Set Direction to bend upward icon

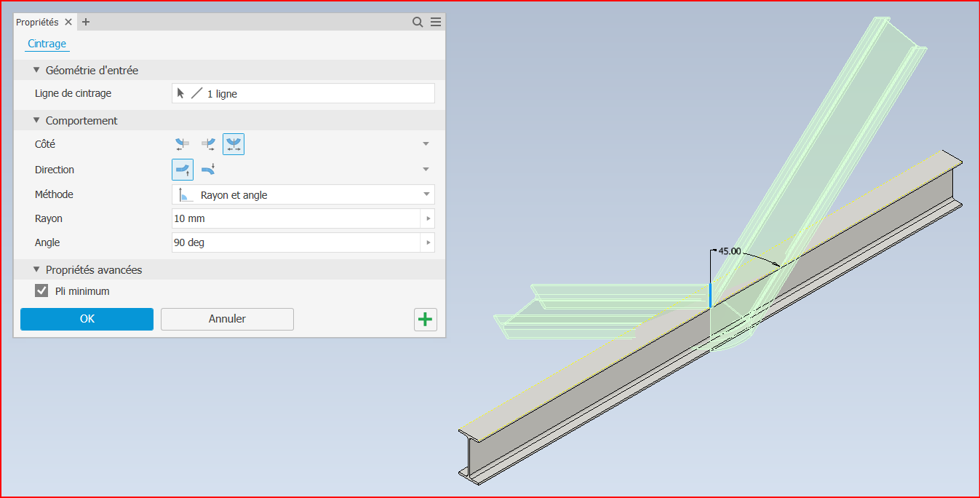(183, 170)
